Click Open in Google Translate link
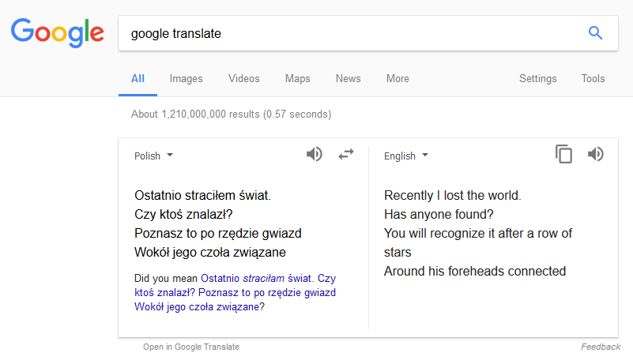 coord(191,347)
